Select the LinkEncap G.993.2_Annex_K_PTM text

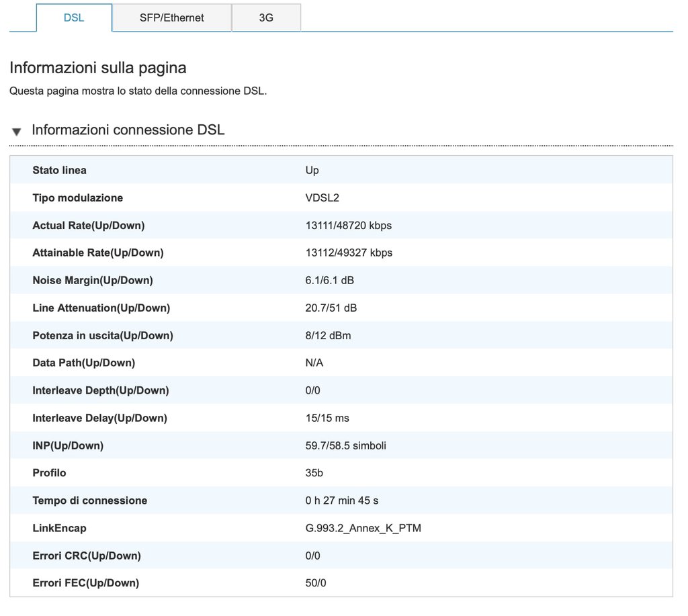pos(363,529)
